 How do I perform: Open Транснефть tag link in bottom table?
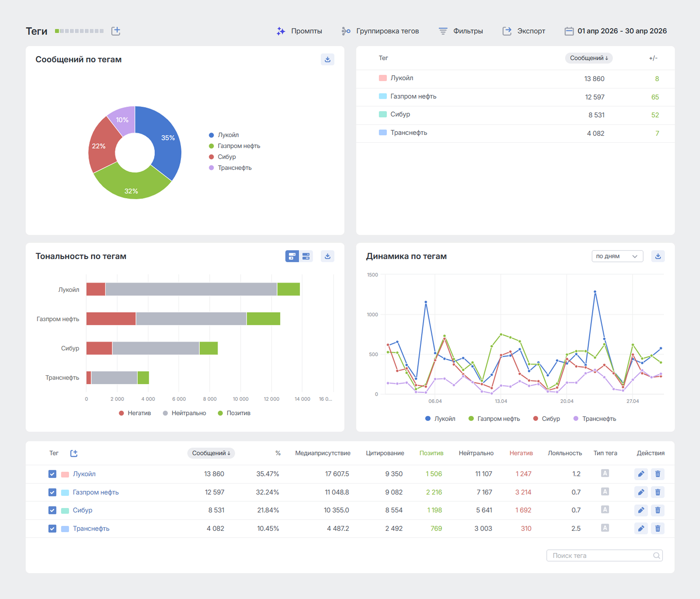[x=91, y=528]
